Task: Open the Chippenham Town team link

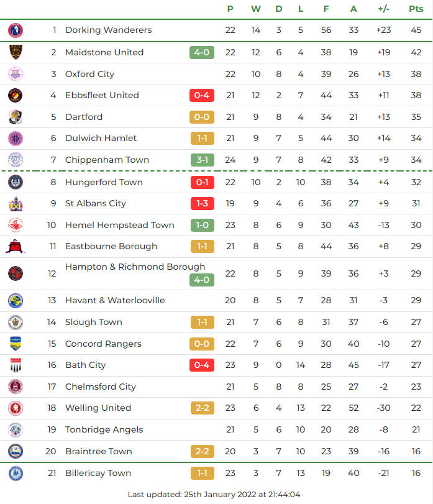Action: [x=107, y=160]
